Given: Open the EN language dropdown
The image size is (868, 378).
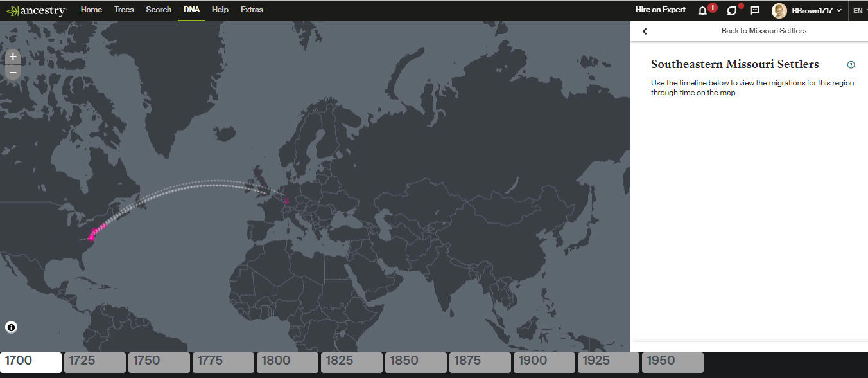Looking at the screenshot, I should (x=858, y=10).
